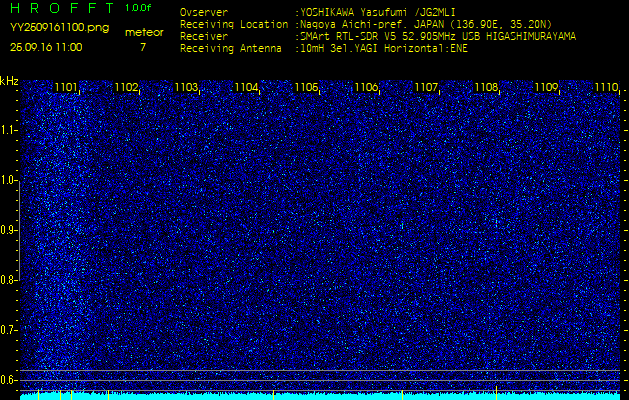
Task: Click the 0.6 frequency axis label
Action: (x=9, y=379)
